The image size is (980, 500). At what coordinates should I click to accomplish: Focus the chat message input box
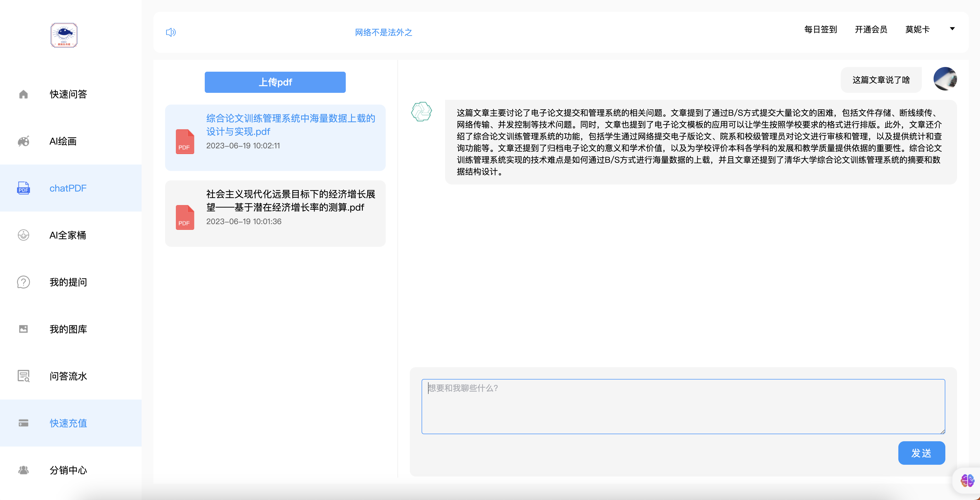(x=683, y=406)
